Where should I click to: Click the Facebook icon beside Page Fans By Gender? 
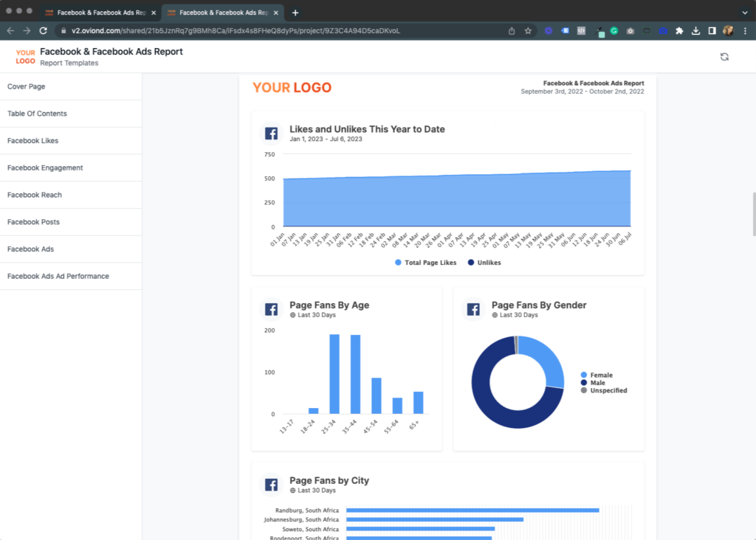(473, 309)
